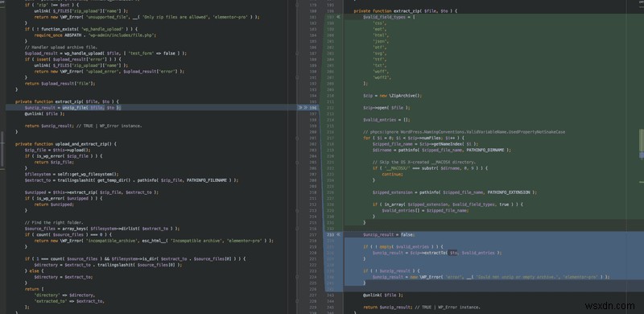Click '@unlink( $file );' in right pane

[x=383, y=295]
